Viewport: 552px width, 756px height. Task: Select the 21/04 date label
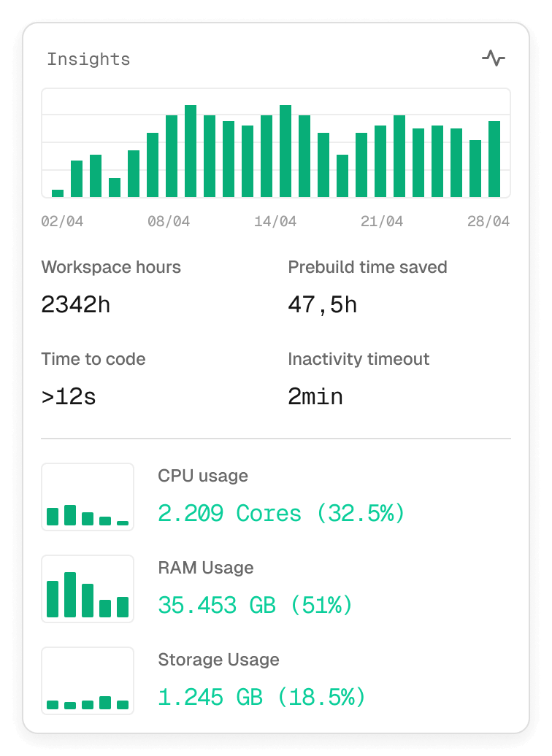[382, 222]
